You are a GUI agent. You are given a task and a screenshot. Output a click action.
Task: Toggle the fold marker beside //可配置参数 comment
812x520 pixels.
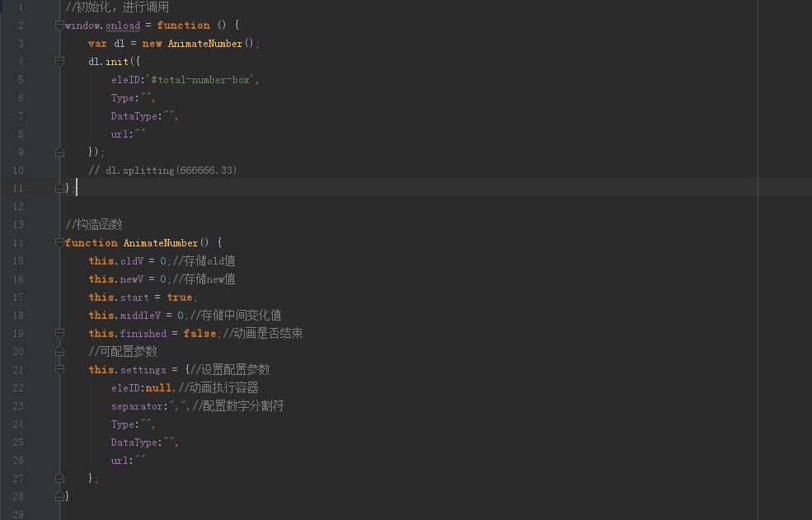[x=59, y=351]
